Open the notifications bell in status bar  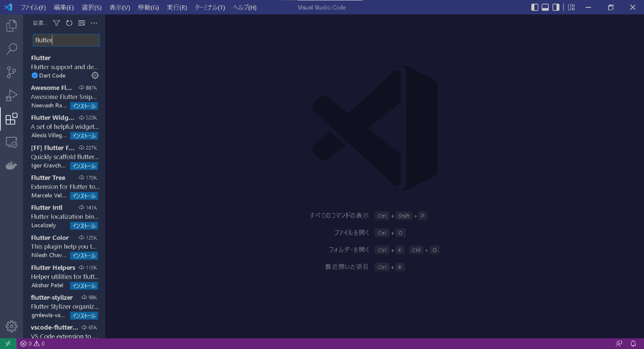pyautogui.click(x=633, y=343)
